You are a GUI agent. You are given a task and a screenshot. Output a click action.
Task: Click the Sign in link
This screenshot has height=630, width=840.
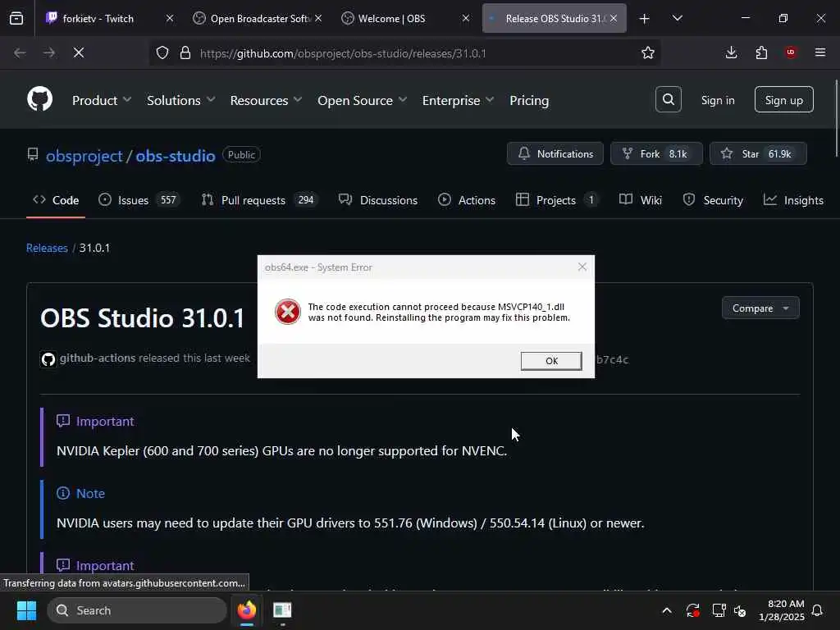pyautogui.click(x=717, y=100)
